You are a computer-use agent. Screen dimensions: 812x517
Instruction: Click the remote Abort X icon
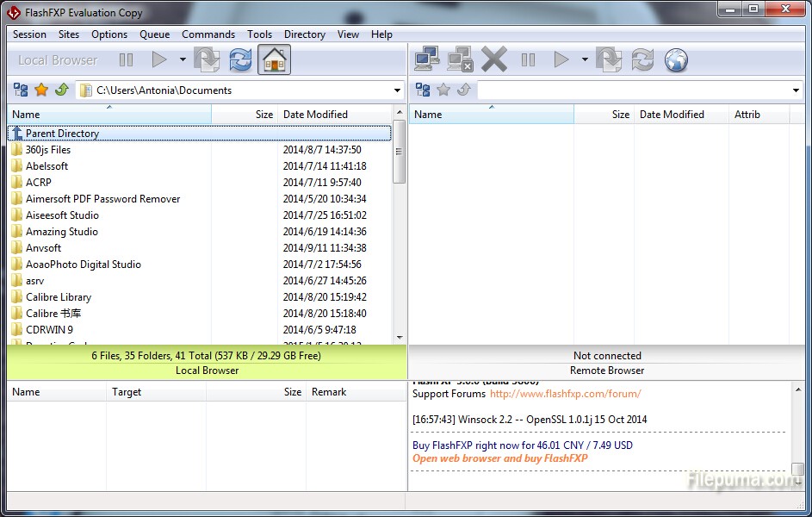point(494,60)
